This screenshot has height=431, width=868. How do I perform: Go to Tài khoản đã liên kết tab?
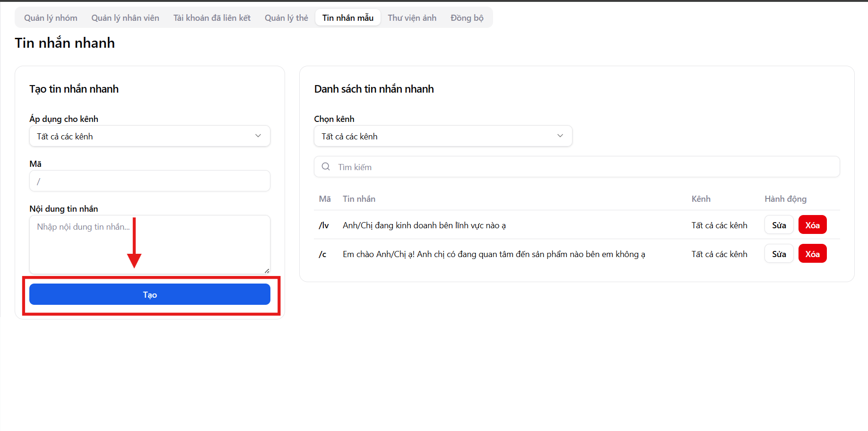pos(212,18)
